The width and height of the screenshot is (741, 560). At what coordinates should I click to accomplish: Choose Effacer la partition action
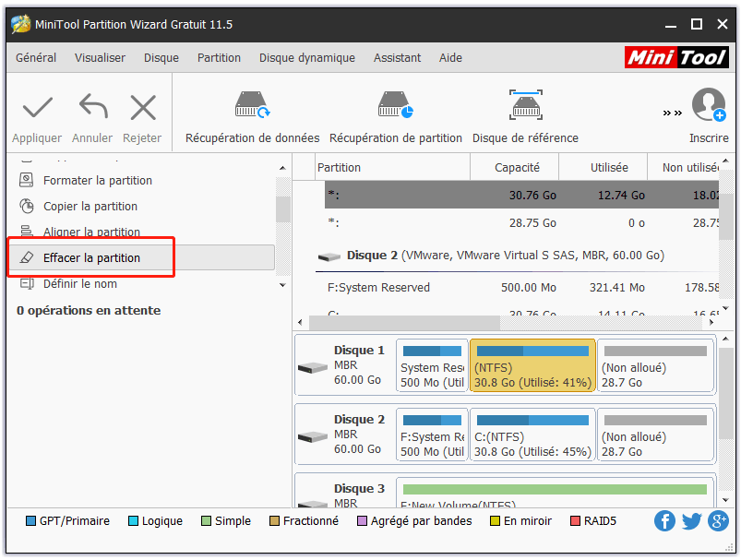point(142,257)
